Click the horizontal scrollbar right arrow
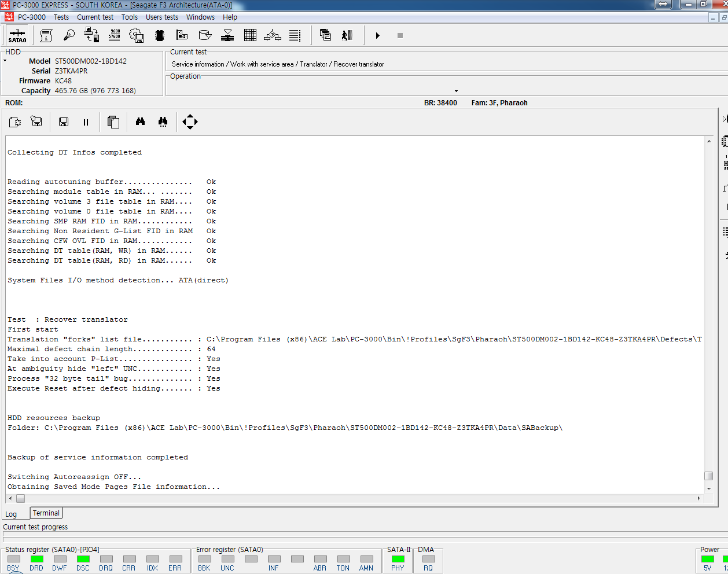This screenshot has width=728, height=574. coord(698,498)
